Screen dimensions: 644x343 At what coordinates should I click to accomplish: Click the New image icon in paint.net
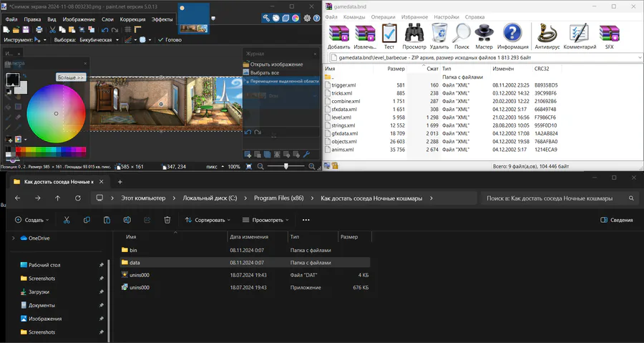(x=6, y=29)
